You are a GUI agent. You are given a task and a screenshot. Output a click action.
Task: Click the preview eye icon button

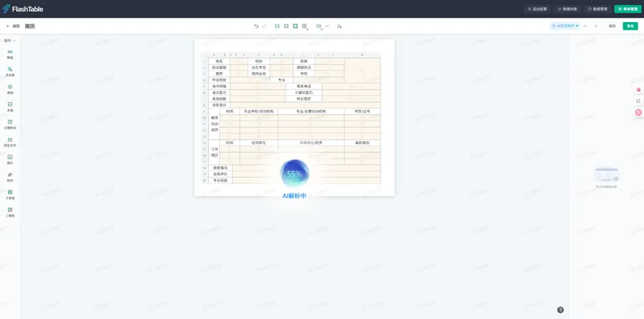596,26
